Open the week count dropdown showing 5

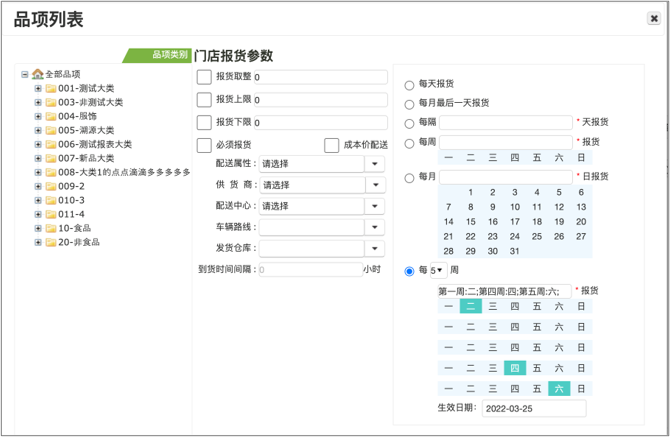(438, 270)
